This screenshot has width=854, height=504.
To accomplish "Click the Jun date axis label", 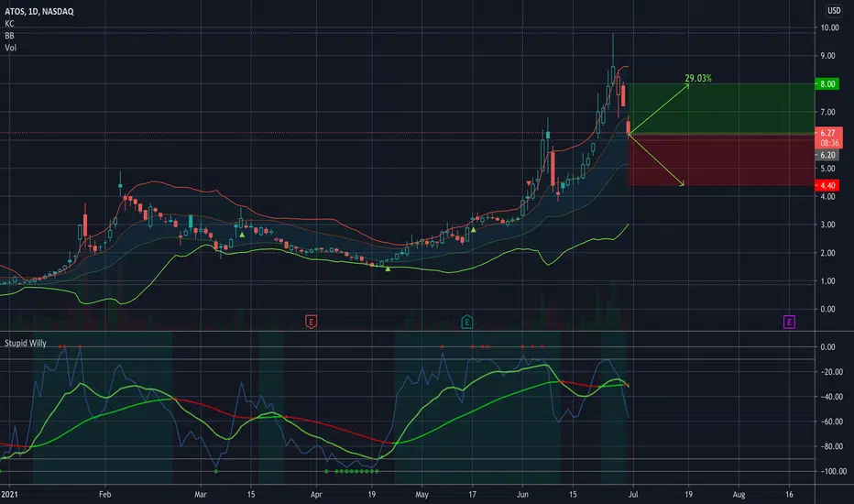I will click(522, 495).
